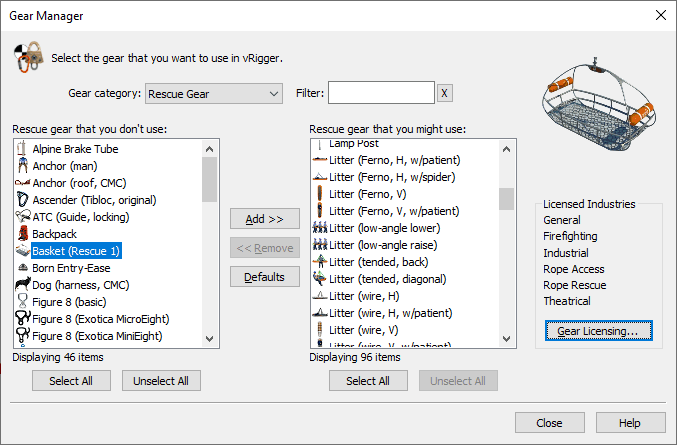The image size is (677, 445).
Task: Click the Litter (Ferno, V, w/patient) icon
Action: 319,211
